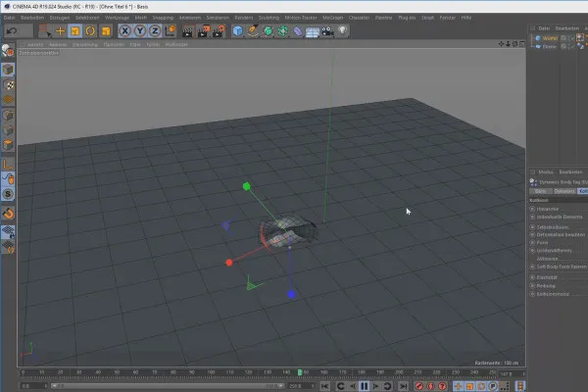The width and height of the screenshot is (588, 392).
Task: Open Datei menu
Action: [x=10, y=18]
